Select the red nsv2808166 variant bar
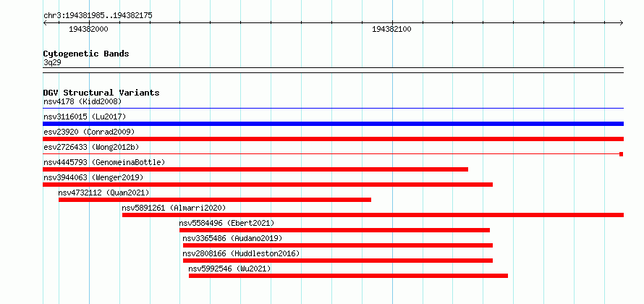Viewport: 644px width, 304px height. 338,261
